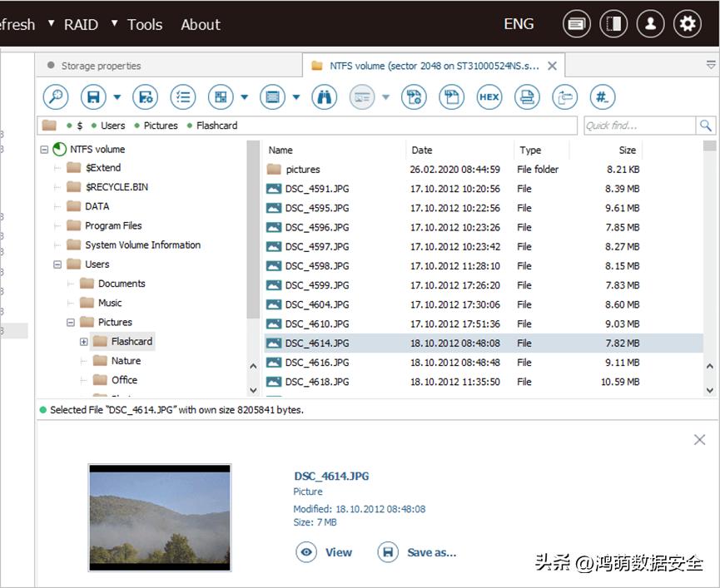Click the DSC_4614.JPG preview thumbnail
Image resolution: width=720 pixels, height=588 pixels.
[159, 517]
